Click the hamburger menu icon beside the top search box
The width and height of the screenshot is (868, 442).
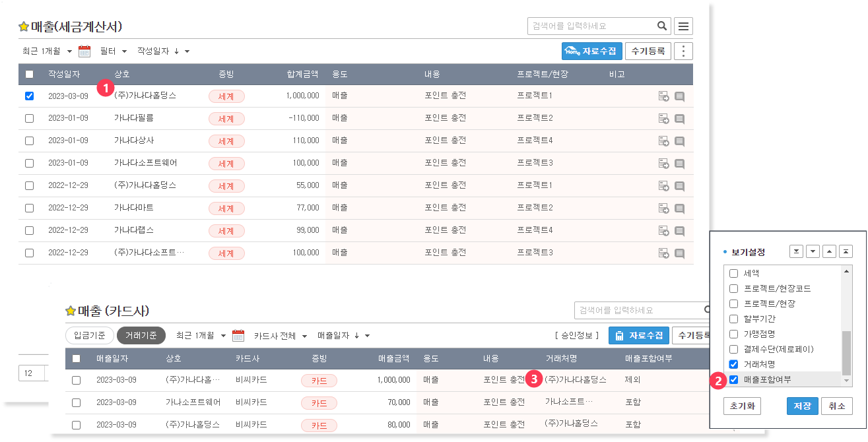683,26
